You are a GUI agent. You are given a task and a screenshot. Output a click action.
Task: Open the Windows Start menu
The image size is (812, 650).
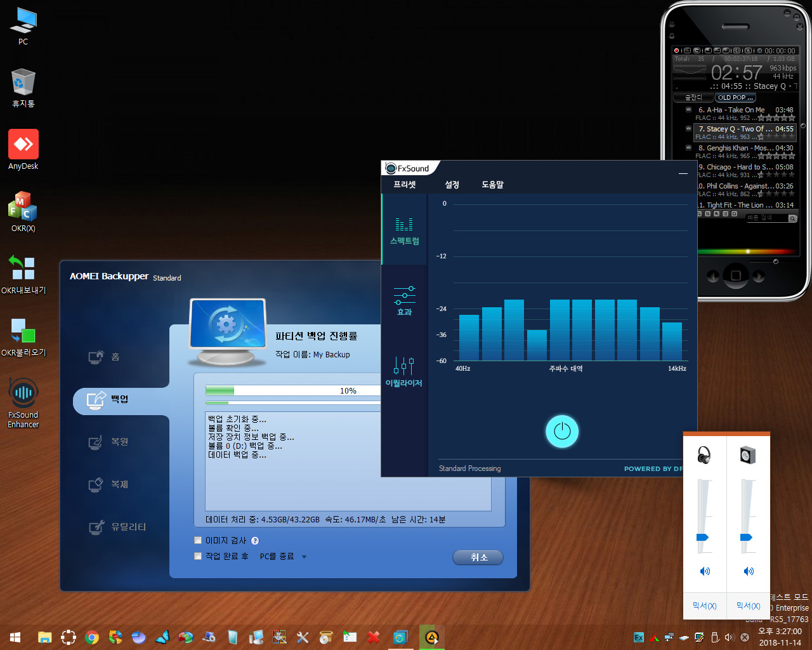[x=15, y=637]
